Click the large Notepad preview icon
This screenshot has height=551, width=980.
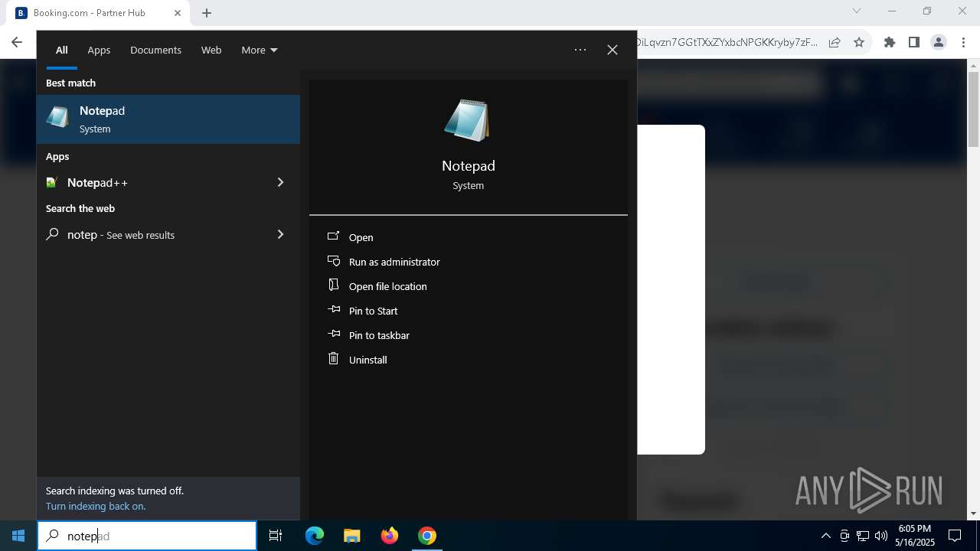(468, 120)
